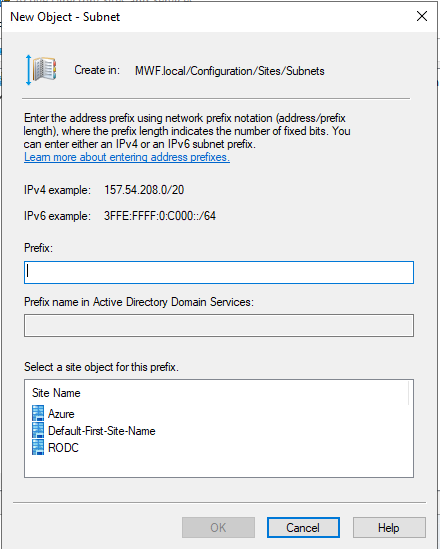Click the IPv6 example 3FFE:FFFF:0:C000::/64 text
Viewport: 440px width, 549px height.
coord(160,216)
